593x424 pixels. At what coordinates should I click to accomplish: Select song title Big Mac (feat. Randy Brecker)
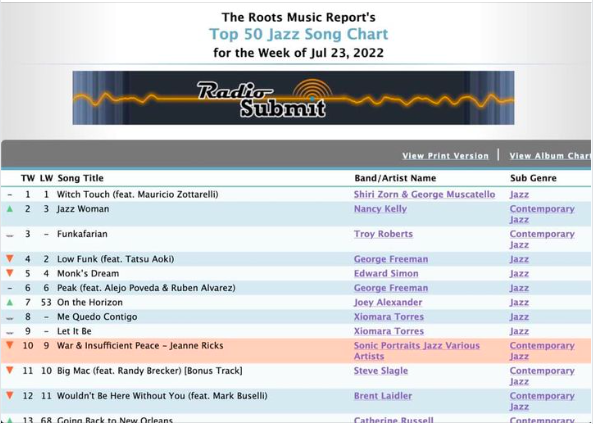point(149,371)
